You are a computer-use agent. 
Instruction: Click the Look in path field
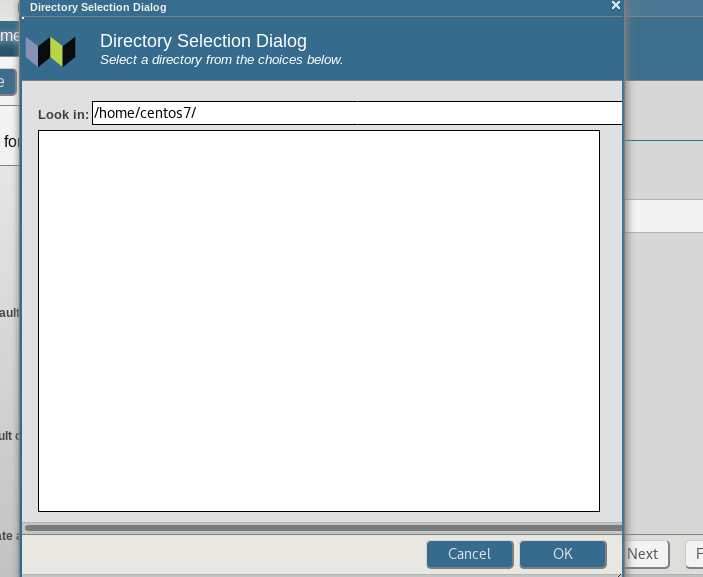pos(357,113)
